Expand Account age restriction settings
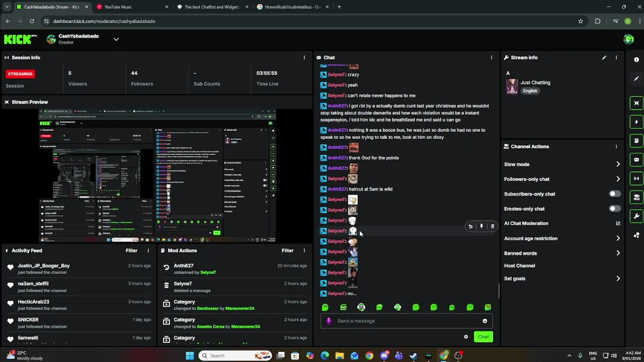Viewport: 644px width, 362px height. [x=618, y=238]
